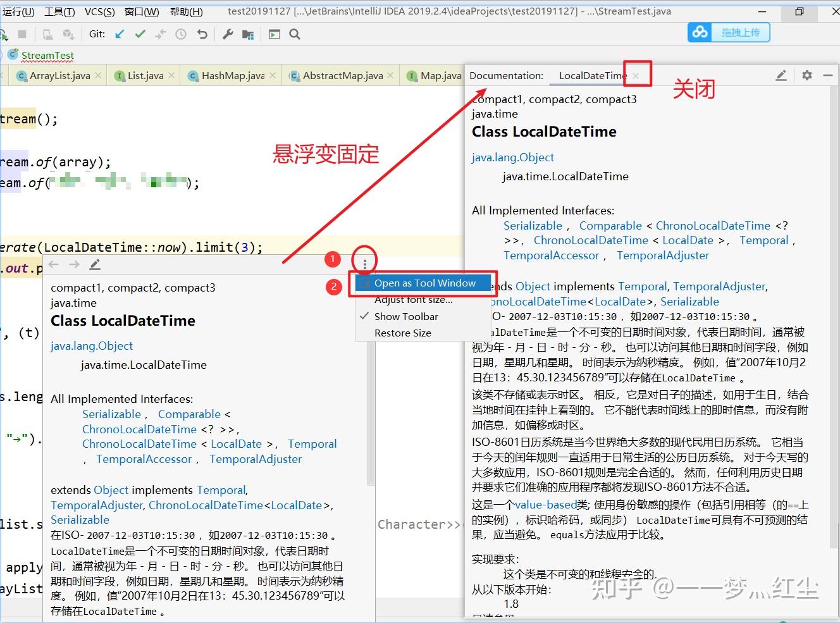Image resolution: width=840 pixels, height=623 pixels.
Task: Close the ArrayList.java editor tab
Action: [x=98, y=75]
